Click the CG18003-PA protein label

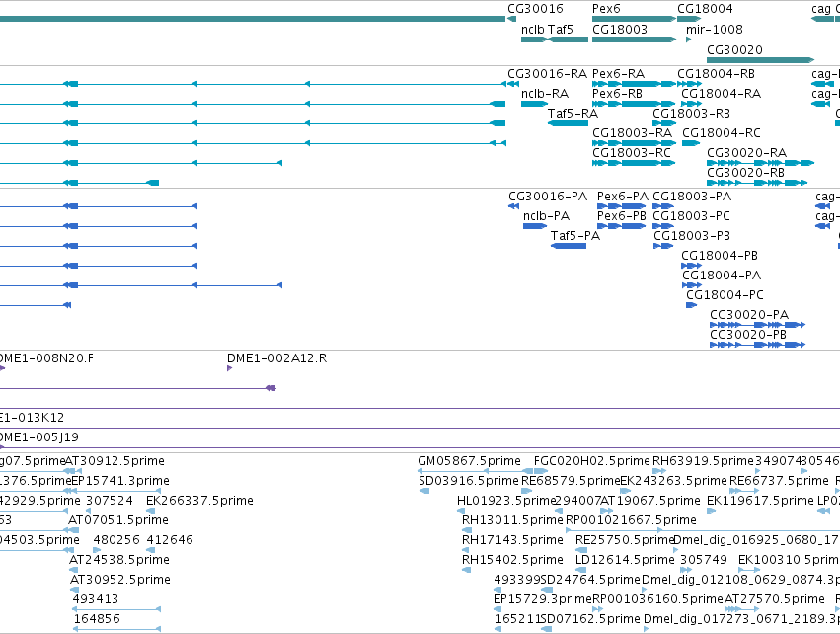(692, 197)
